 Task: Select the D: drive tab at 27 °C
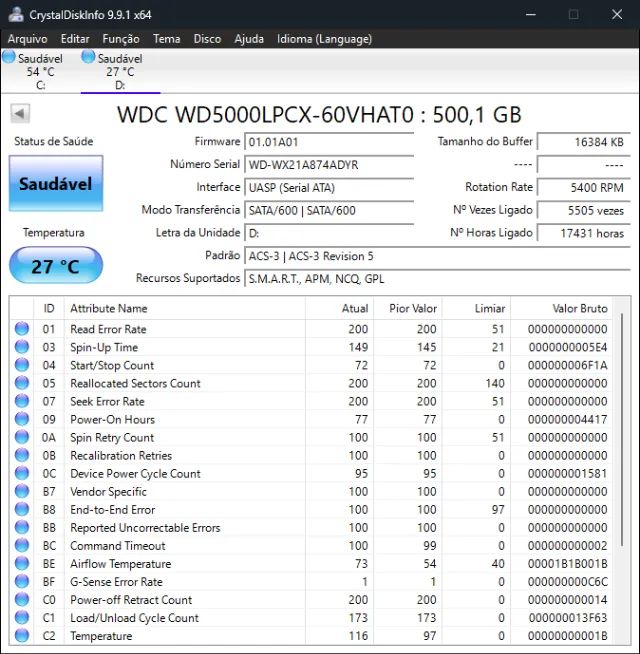click(120, 71)
